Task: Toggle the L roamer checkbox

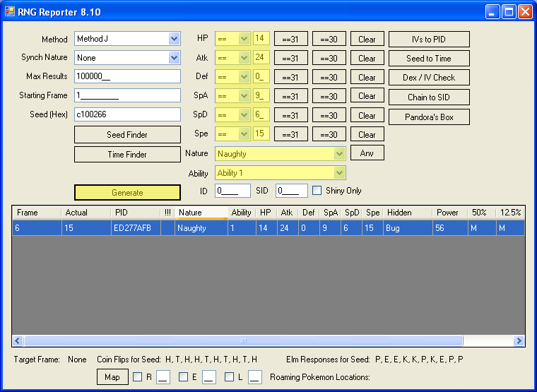Action: coord(230,377)
